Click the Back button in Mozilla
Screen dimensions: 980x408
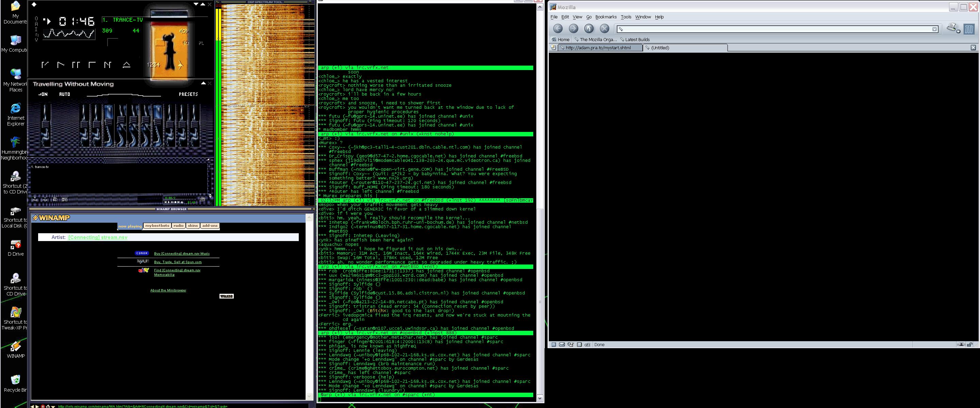click(558, 29)
